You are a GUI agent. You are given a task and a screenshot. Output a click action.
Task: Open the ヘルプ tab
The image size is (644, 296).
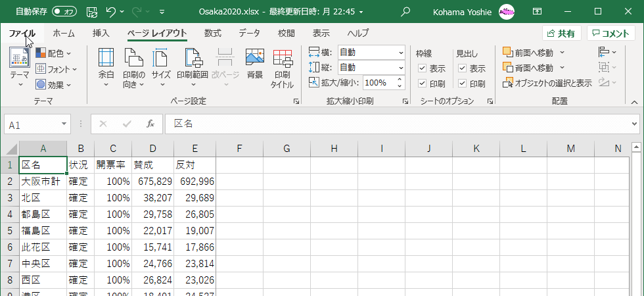pyautogui.click(x=357, y=34)
